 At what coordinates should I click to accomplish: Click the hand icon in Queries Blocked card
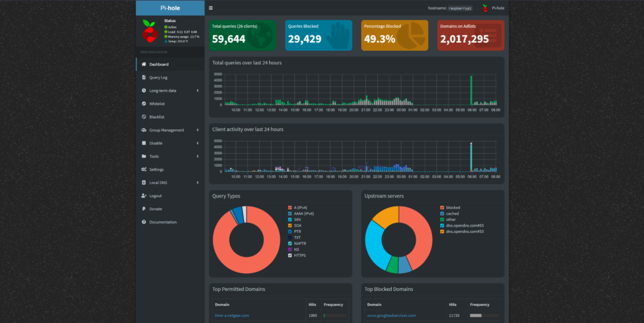(338, 36)
